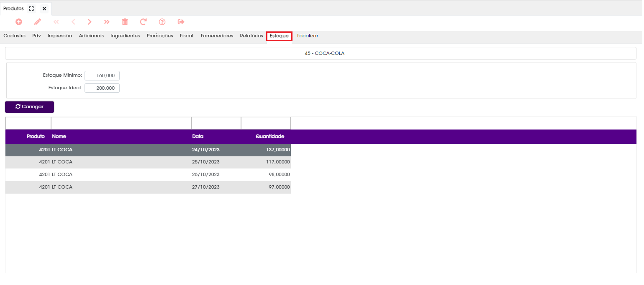Screen dimensions: 644x285
Task: Click the Nome column filter box
Action: pyautogui.click(x=121, y=123)
